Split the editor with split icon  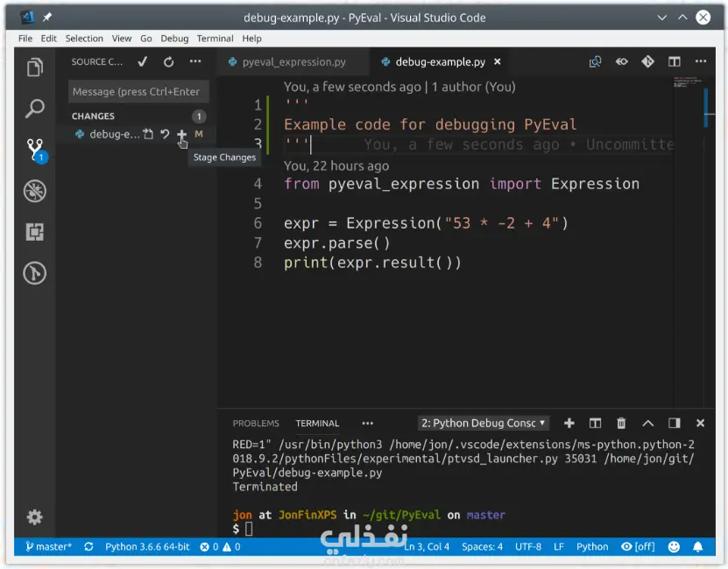coord(675,61)
